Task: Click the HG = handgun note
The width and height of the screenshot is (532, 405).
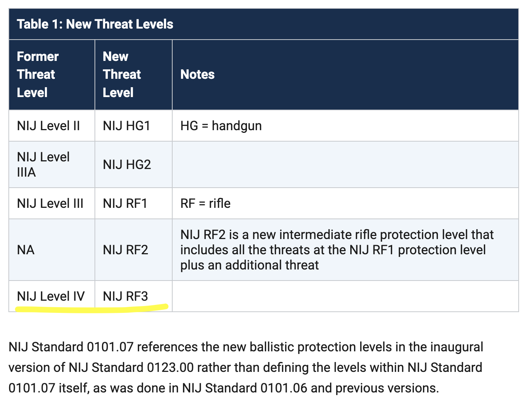Action: pos(221,126)
